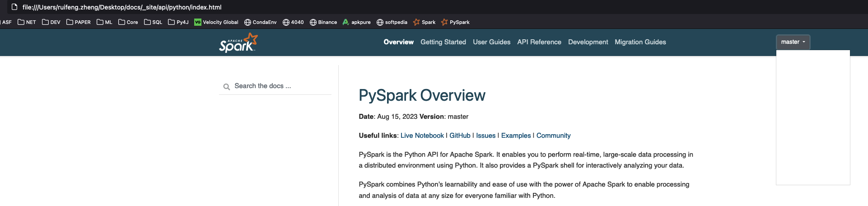Viewport: 868px width, 206px height.
Task: Open the Py4J bookmarks folder
Action: tap(178, 22)
